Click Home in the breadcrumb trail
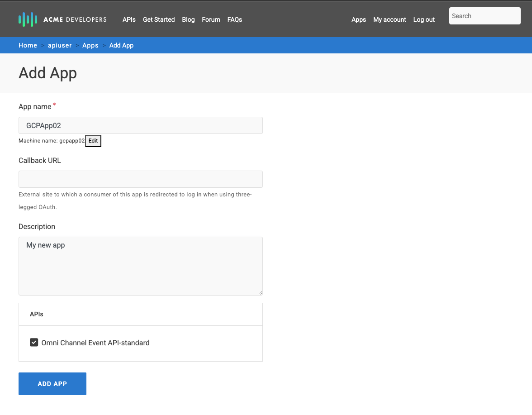Image resolution: width=532 pixels, height=415 pixels. click(x=28, y=45)
